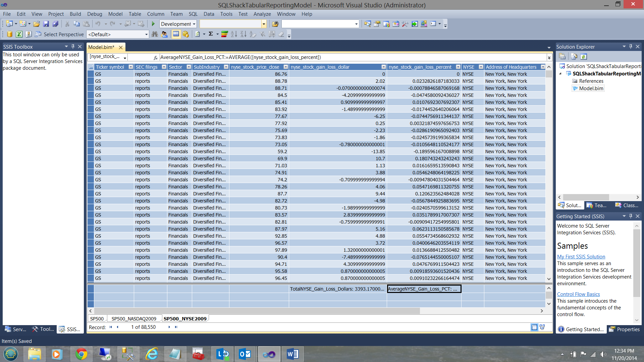Click the Refresh icon in Solution Explorer
This screenshot has width=644, height=362.
[x=584, y=57]
